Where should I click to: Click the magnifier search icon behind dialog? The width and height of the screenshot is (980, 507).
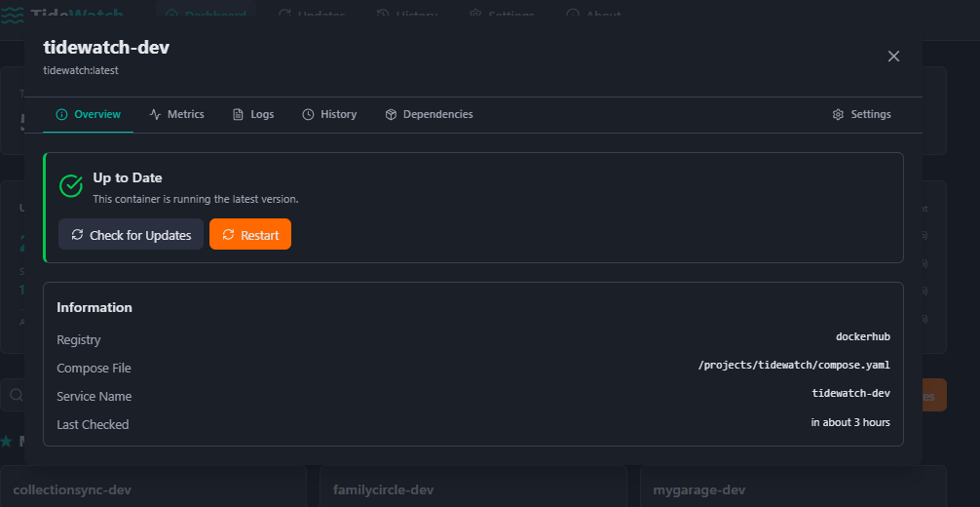tap(17, 395)
